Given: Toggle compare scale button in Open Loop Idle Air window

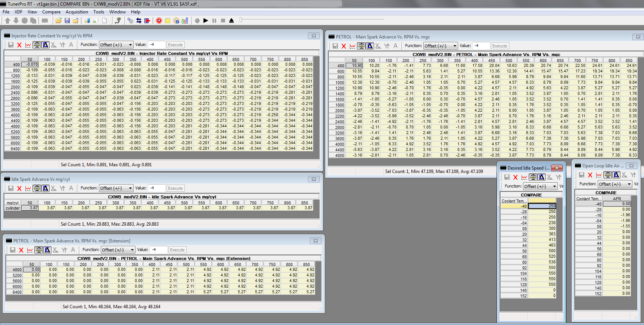Looking at the screenshot, I should coord(608,175).
